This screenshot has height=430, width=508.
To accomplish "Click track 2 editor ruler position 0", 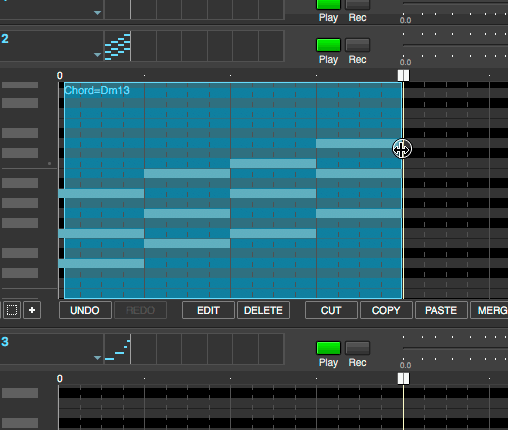I will coord(60,76).
